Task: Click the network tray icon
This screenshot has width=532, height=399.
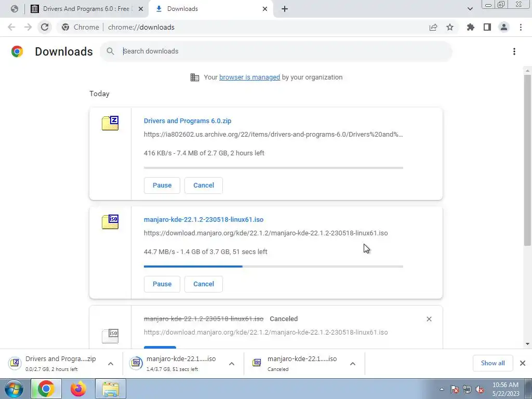Action: click(x=467, y=390)
